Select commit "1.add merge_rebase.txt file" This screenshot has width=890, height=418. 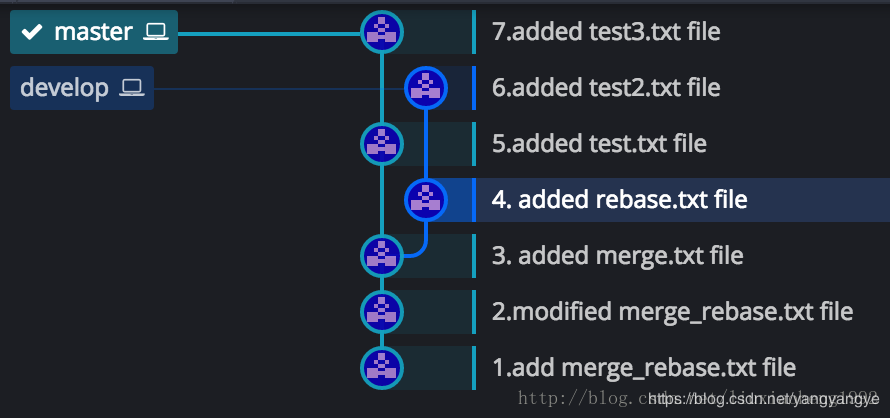coord(644,367)
